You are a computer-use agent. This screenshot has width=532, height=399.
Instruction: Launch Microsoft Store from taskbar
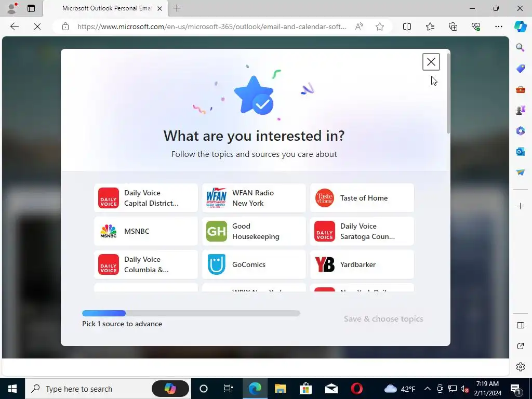(305, 389)
